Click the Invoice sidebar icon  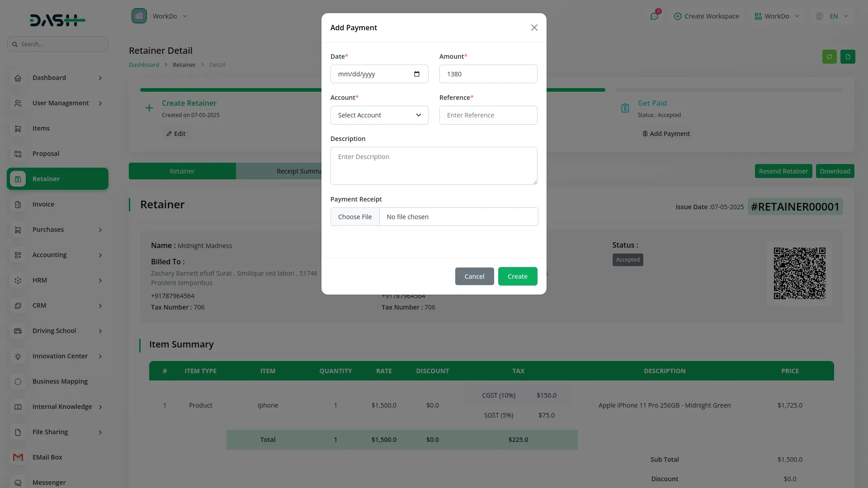click(x=18, y=204)
